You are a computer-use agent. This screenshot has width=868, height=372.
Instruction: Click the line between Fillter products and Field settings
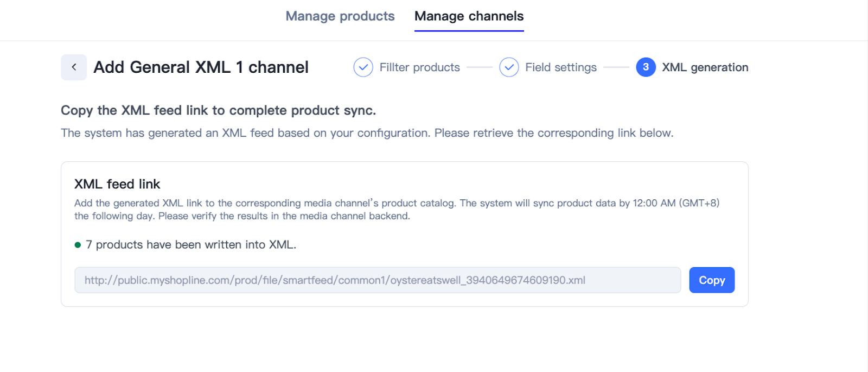point(480,67)
